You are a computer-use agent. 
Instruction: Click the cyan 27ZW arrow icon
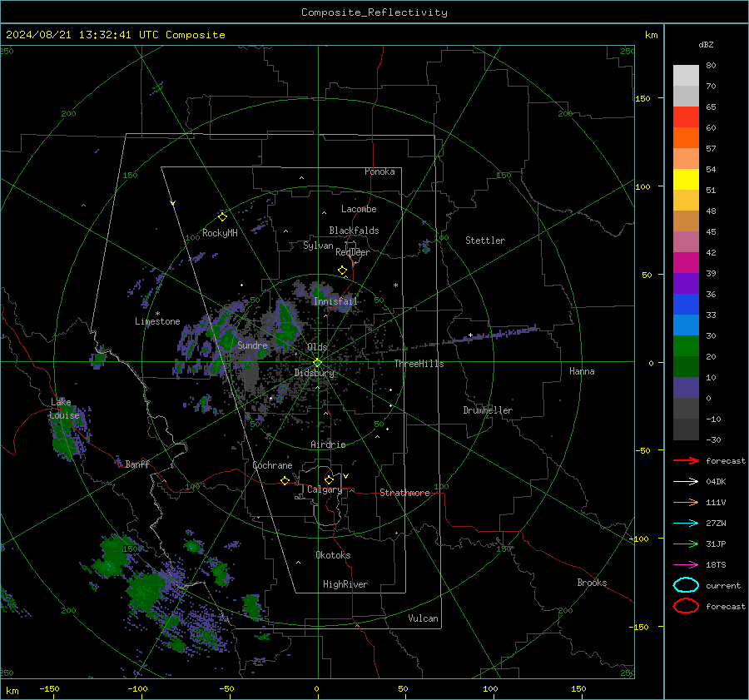coord(686,524)
